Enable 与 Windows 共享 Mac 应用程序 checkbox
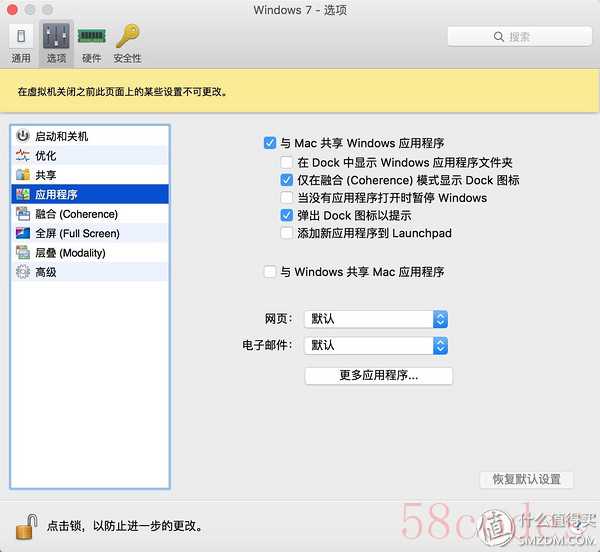 pos(270,272)
